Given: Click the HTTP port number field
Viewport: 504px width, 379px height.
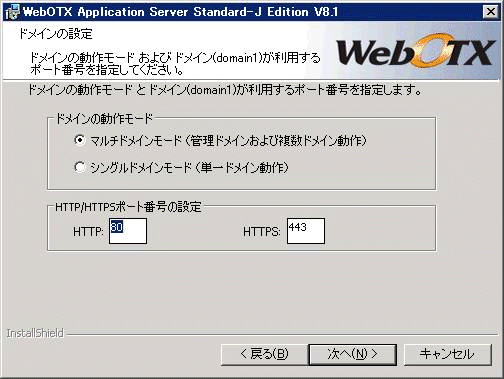Looking at the screenshot, I should coord(128,231).
